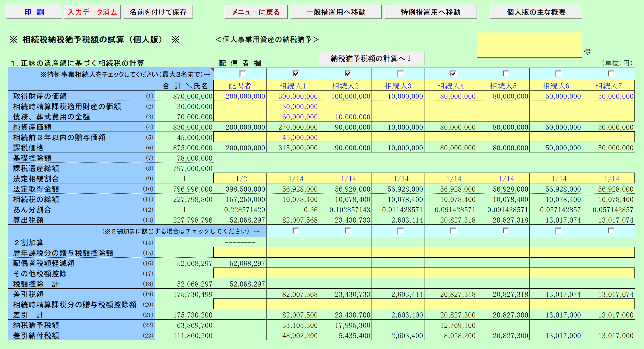Select 基礎控除額 cell 78,000,000
This screenshot has height=349, width=644.
184,158
